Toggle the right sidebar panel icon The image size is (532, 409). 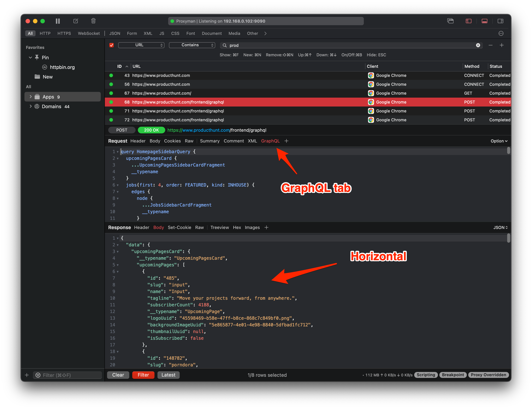pyautogui.click(x=501, y=21)
